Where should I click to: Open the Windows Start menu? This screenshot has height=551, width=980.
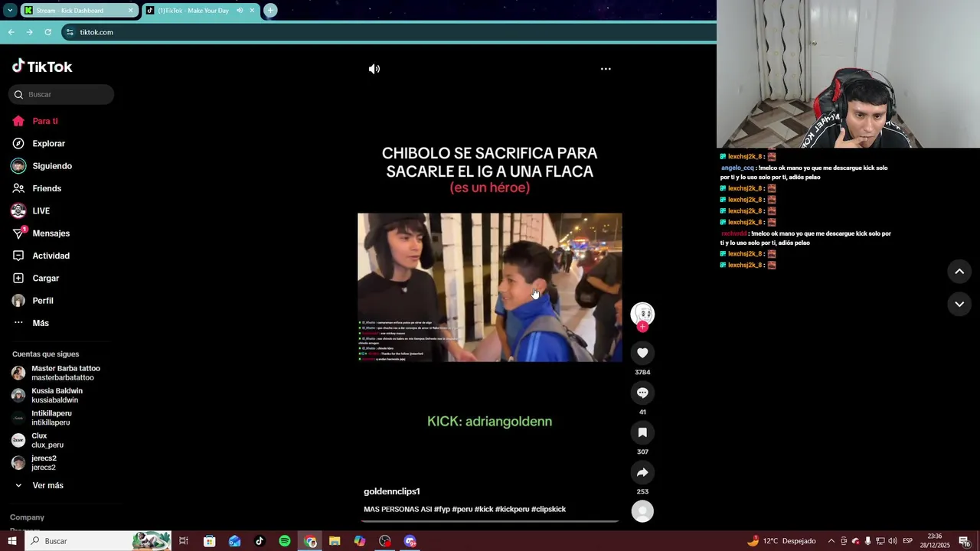click(x=12, y=541)
